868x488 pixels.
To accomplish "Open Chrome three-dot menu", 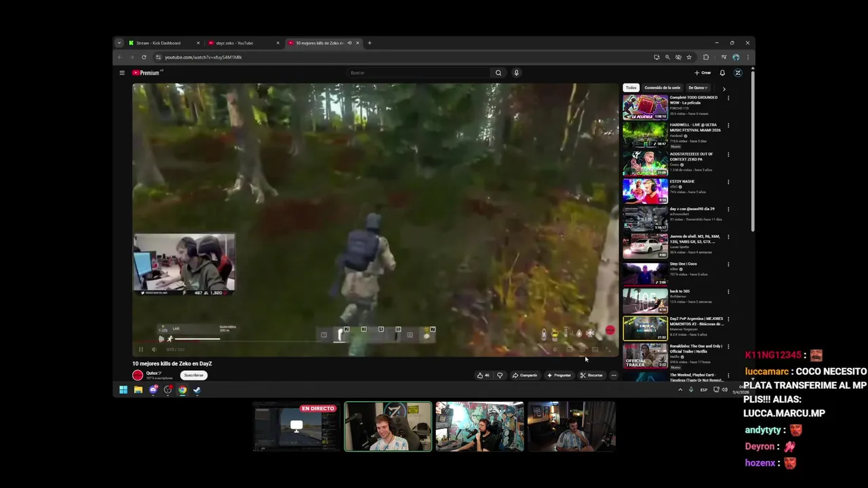I will 747,57.
